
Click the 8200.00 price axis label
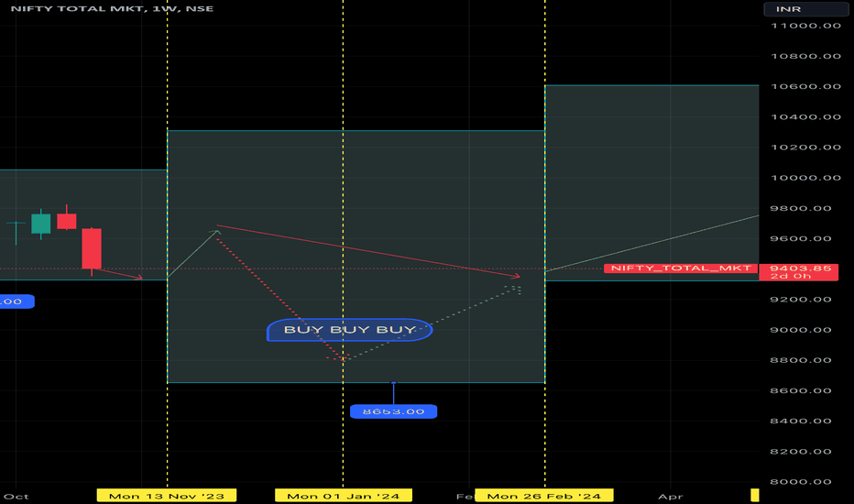801,452
